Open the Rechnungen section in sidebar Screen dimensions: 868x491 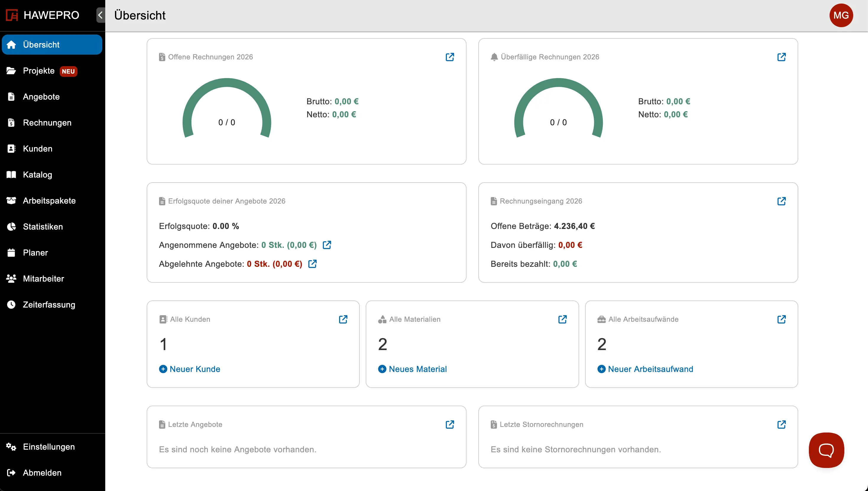point(47,123)
